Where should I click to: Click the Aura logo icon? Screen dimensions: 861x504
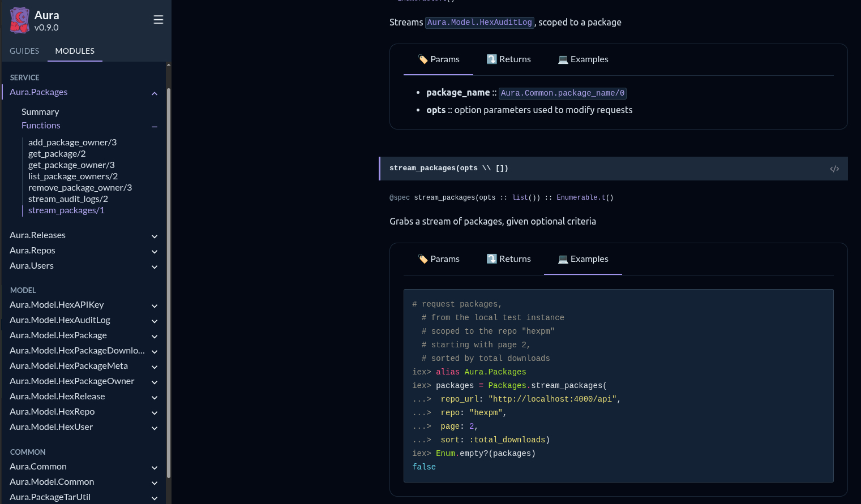pos(20,20)
